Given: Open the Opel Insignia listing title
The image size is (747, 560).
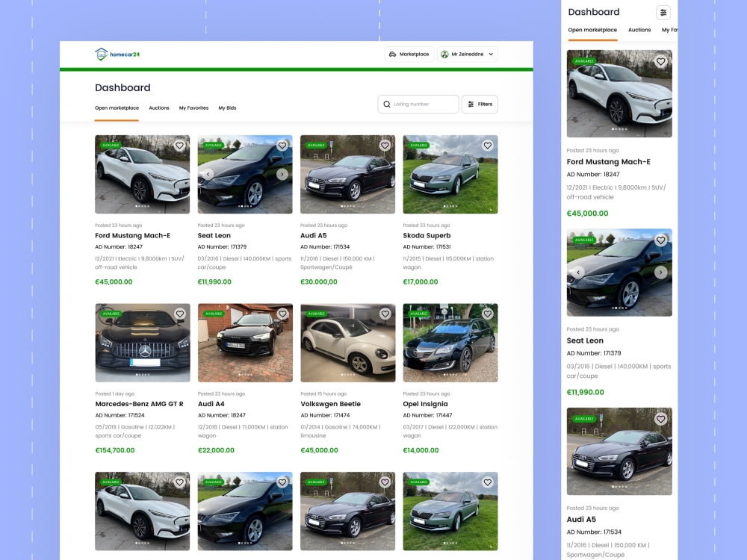Looking at the screenshot, I should [426, 404].
